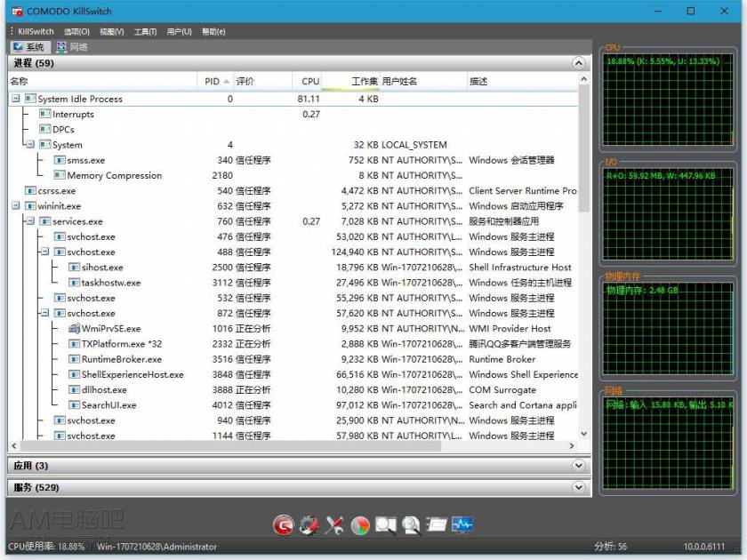
Task: Sort processes by the 名称 column header
Action: point(103,82)
